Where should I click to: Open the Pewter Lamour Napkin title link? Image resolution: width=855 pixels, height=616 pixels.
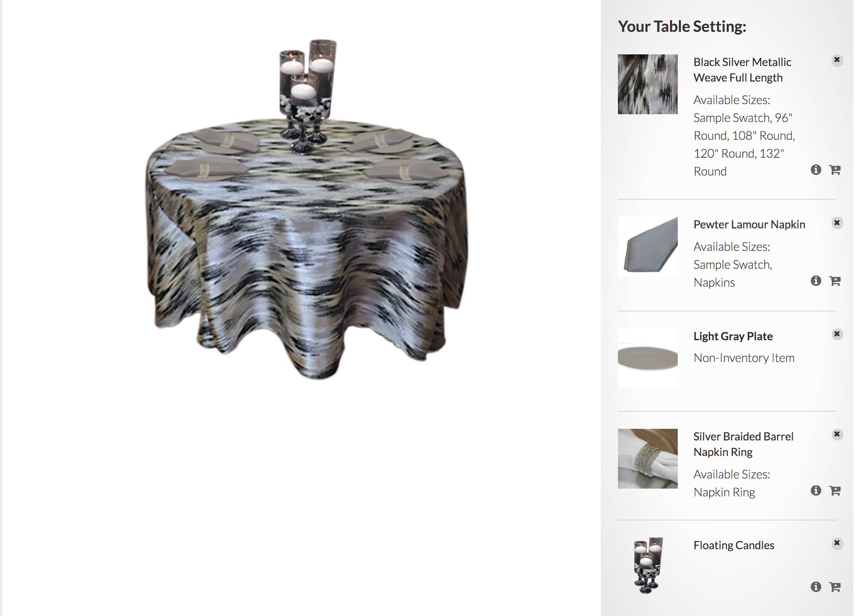click(x=749, y=224)
